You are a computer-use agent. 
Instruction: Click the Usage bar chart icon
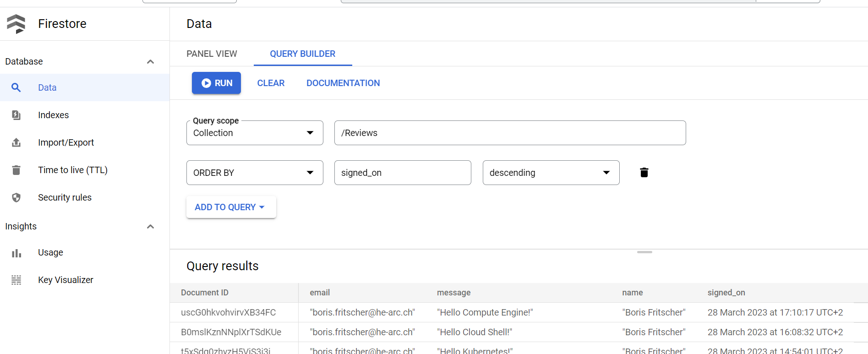click(x=16, y=253)
